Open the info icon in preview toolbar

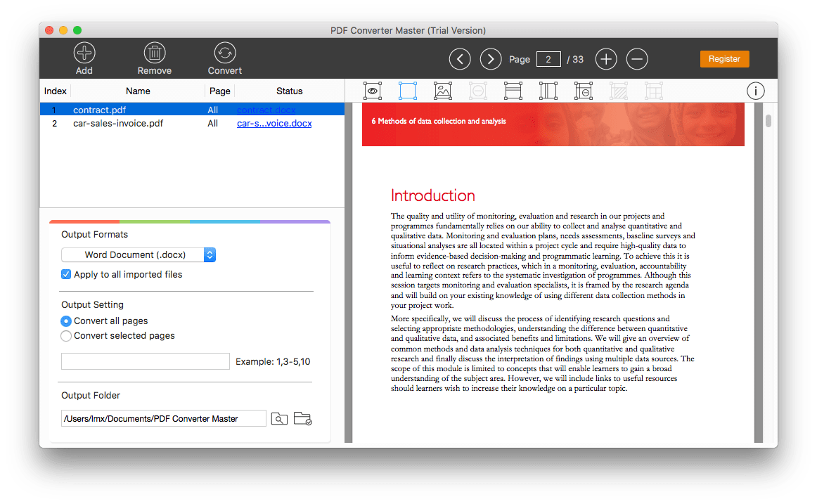[756, 91]
